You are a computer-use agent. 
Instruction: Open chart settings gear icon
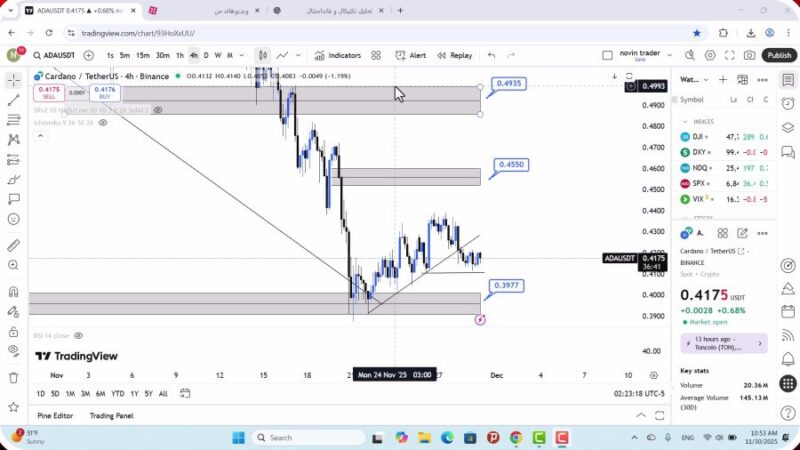tap(710, 56)
